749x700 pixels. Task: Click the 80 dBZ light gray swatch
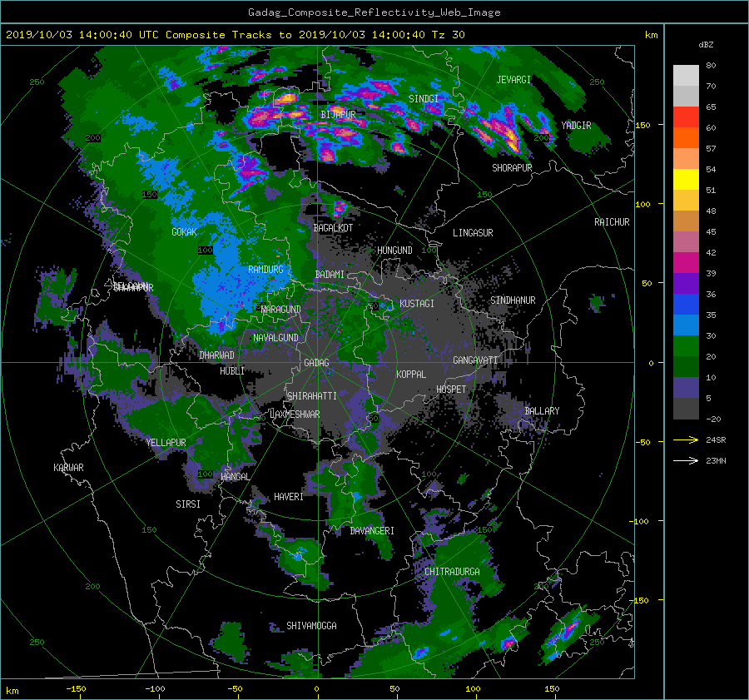tap(686, 75)
